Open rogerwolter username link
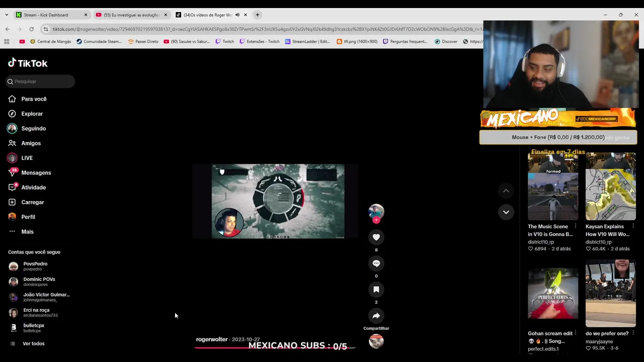The image size is (644, 362). (212, 339)
